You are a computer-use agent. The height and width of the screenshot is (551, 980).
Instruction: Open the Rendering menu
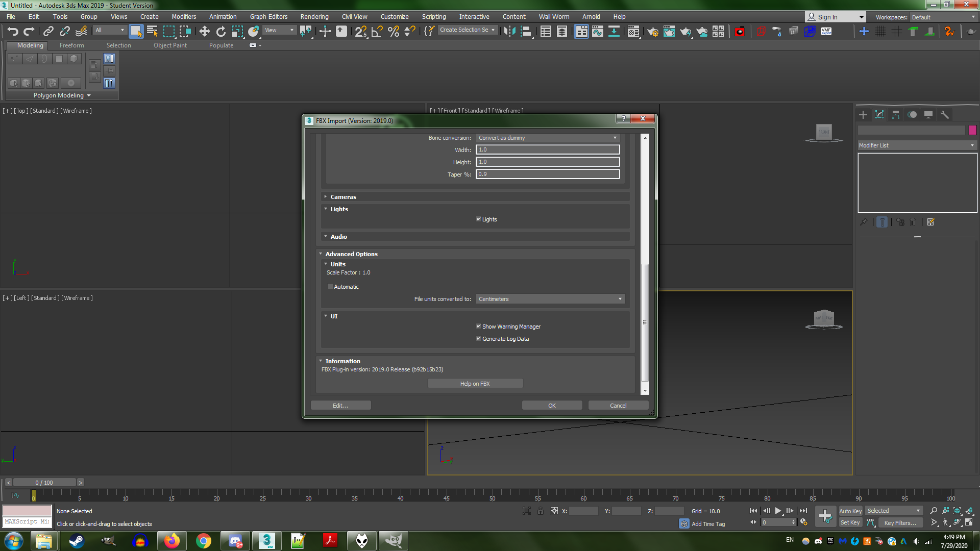tap(314, 17)
